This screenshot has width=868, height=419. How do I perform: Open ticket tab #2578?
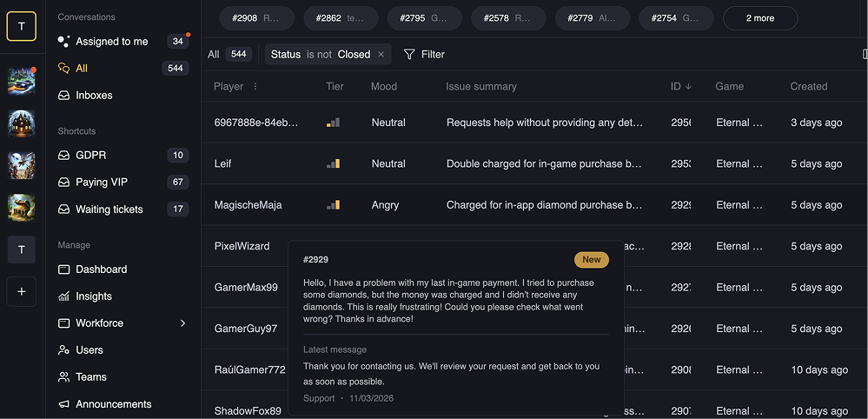click(509, 18)
